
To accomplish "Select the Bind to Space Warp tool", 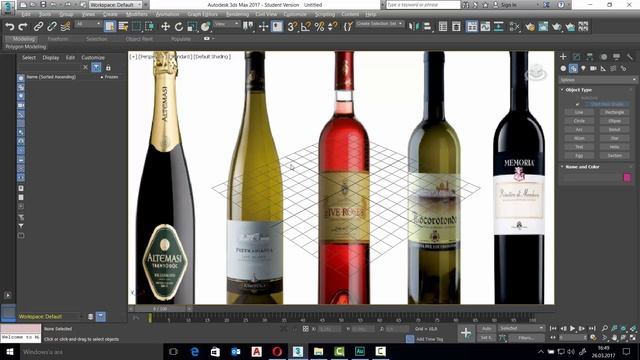I will click(65, 27).
